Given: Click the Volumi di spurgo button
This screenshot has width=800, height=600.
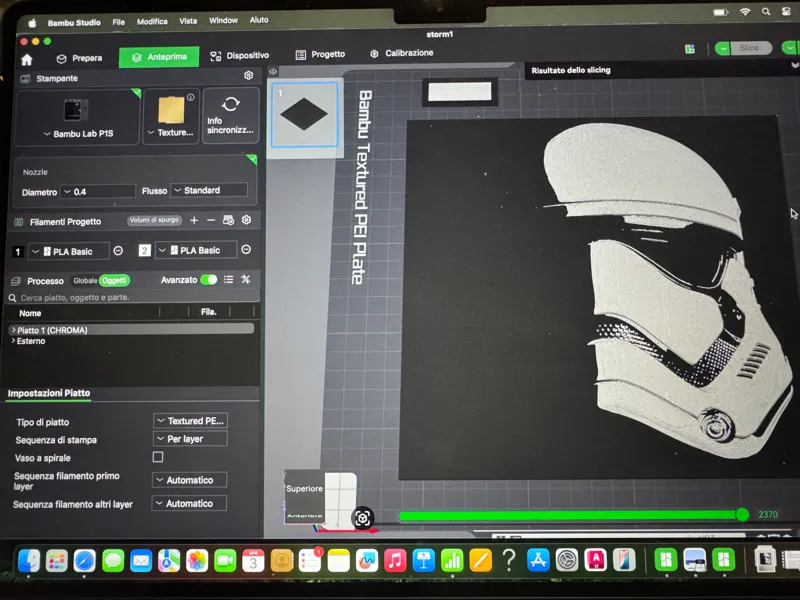Looking at the screenshot, I should (154, 220).
